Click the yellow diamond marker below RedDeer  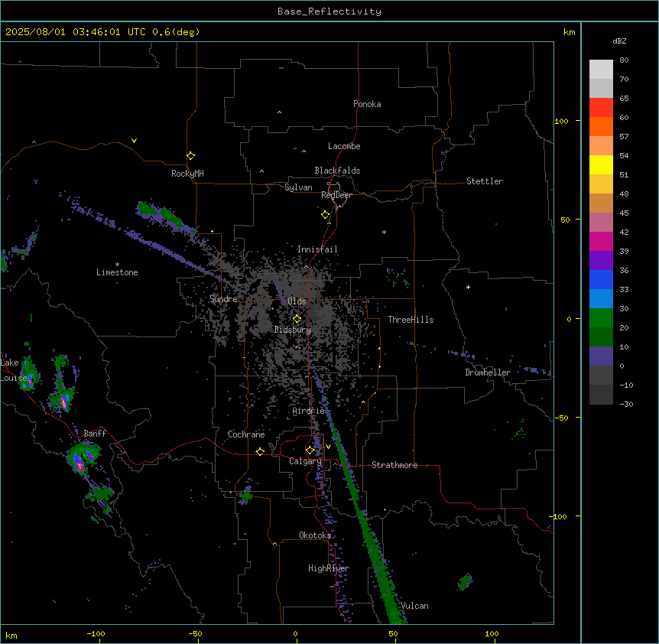[x=325, y=215]
